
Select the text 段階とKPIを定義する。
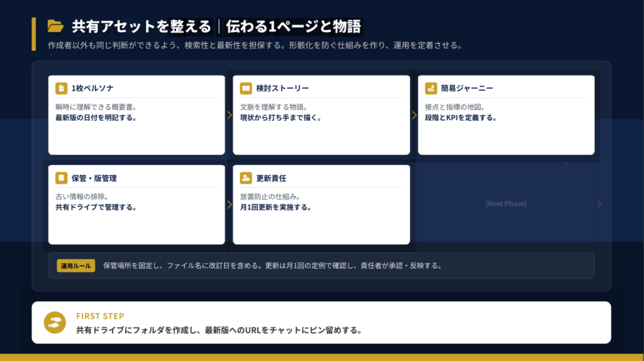coord(461,118)
